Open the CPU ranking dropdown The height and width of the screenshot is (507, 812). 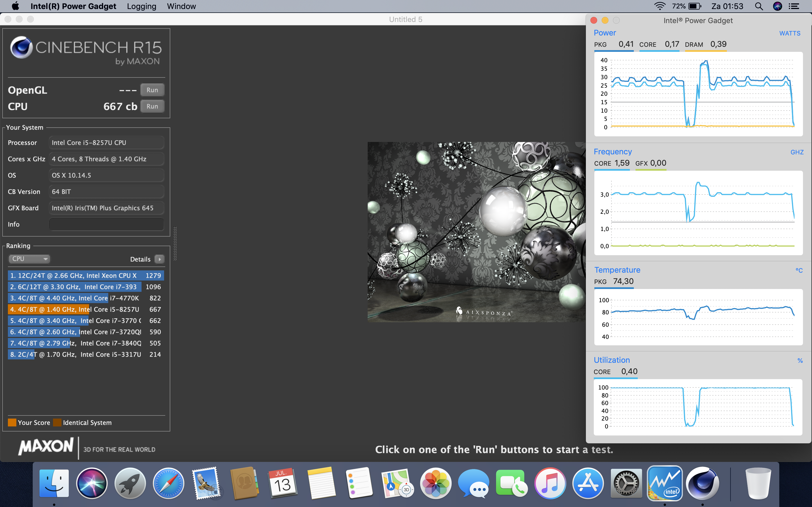(x=29, y=259)
